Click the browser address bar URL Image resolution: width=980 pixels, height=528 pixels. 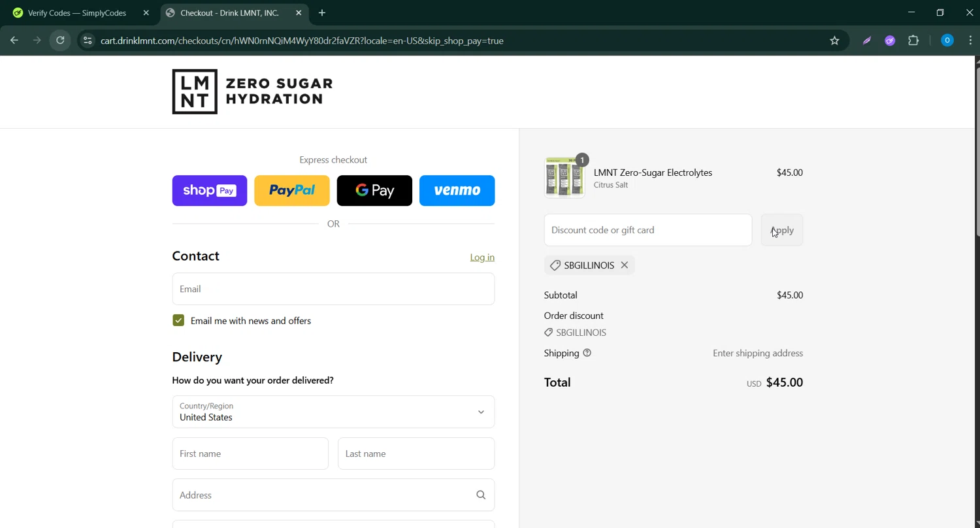pos(302,41)
